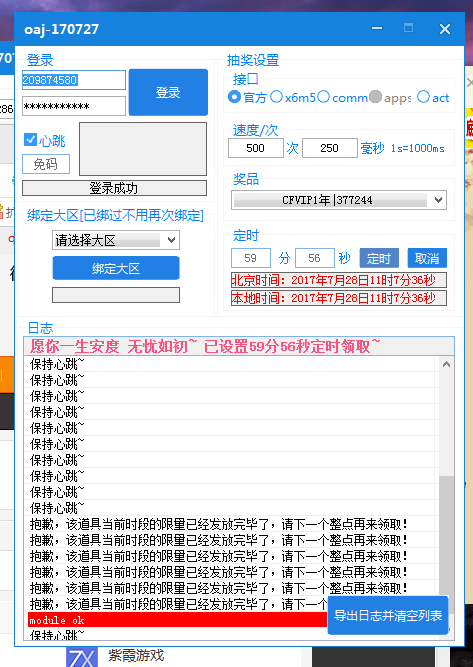Click the password input field
This screenshot has width=473, height=667.
tap(74, 106)
